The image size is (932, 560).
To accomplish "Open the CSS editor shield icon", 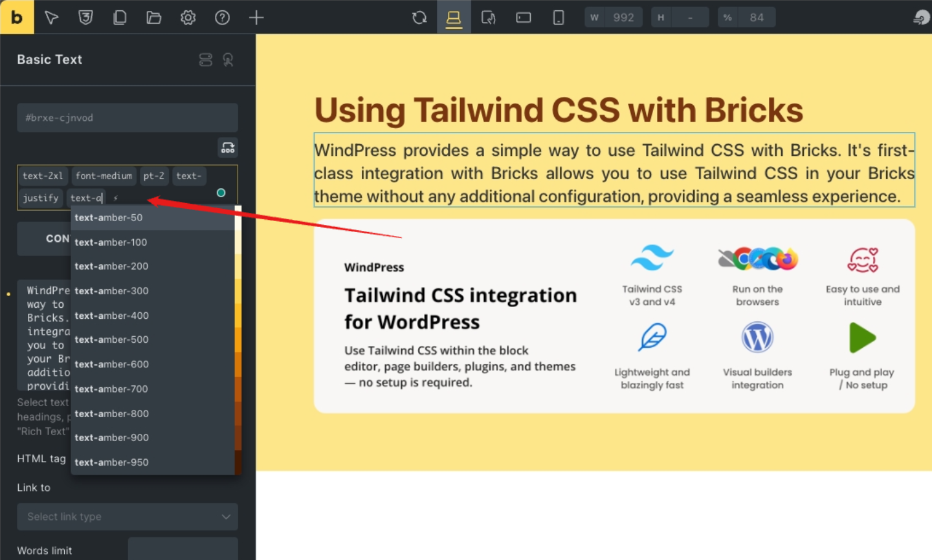I will tap(85, 17).
